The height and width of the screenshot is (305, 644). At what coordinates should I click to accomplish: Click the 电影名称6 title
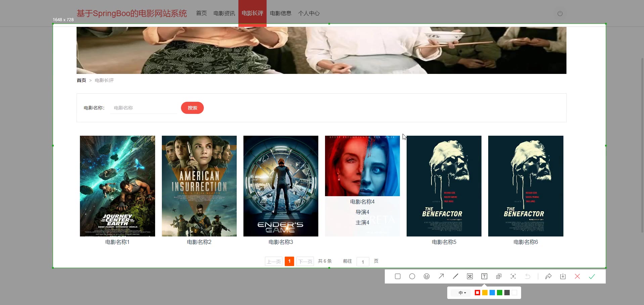526,242
